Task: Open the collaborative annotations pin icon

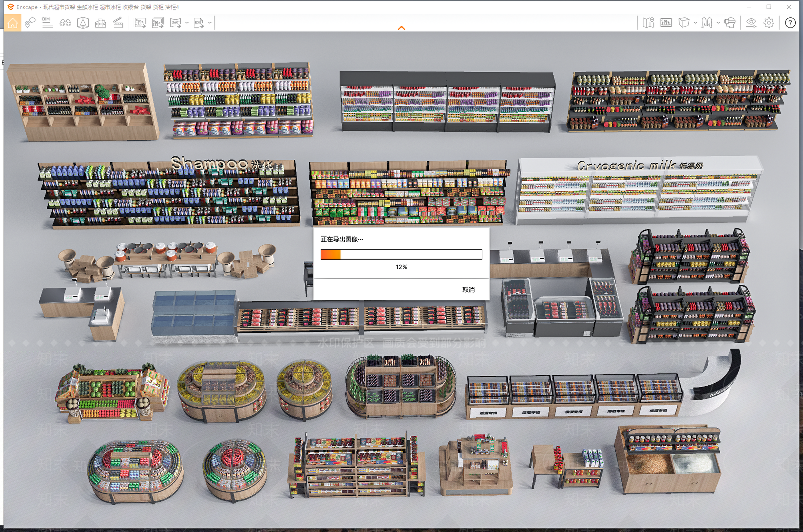Action: click(x=30, y=23)
